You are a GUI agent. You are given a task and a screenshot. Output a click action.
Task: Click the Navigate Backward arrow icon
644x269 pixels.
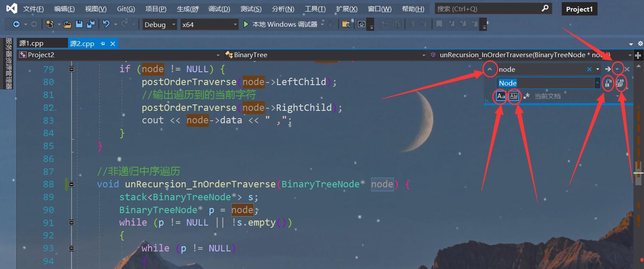pyautogui.click(x=16, y=24)
